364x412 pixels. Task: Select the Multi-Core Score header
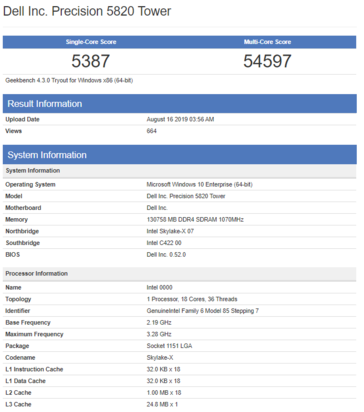click(x=267, y=42)
